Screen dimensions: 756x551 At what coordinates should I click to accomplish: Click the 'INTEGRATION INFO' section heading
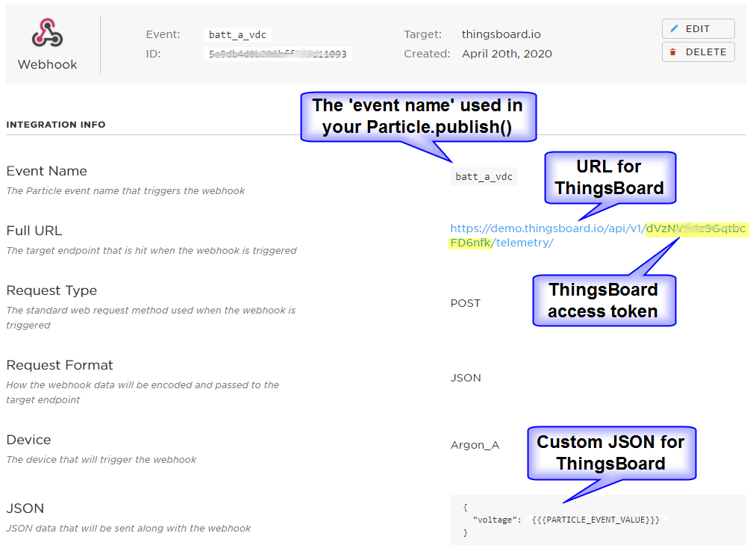coord(56,125)
